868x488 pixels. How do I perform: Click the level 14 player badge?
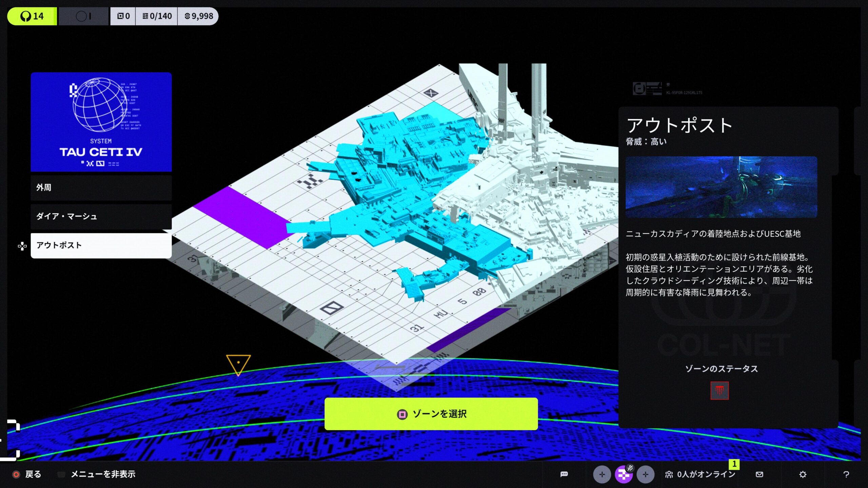(x=32, y=16)
